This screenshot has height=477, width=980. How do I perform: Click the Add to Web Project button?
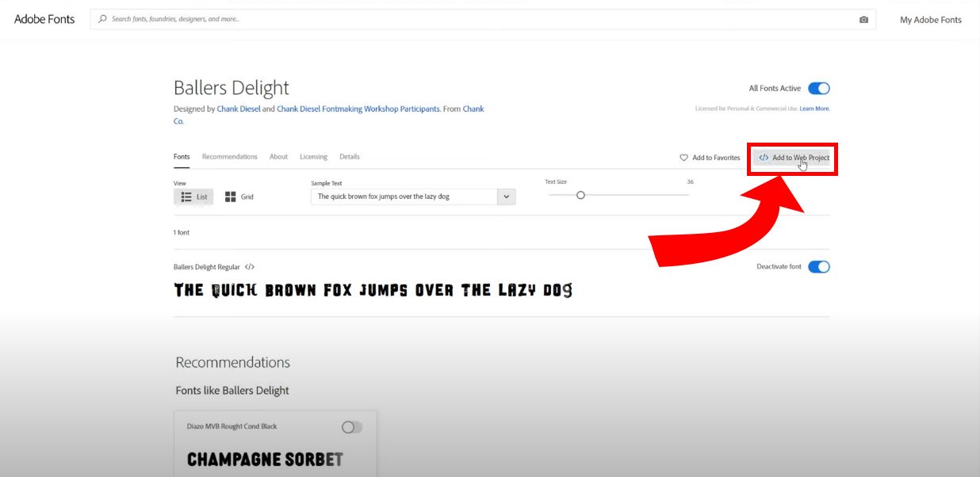(793, 158)
